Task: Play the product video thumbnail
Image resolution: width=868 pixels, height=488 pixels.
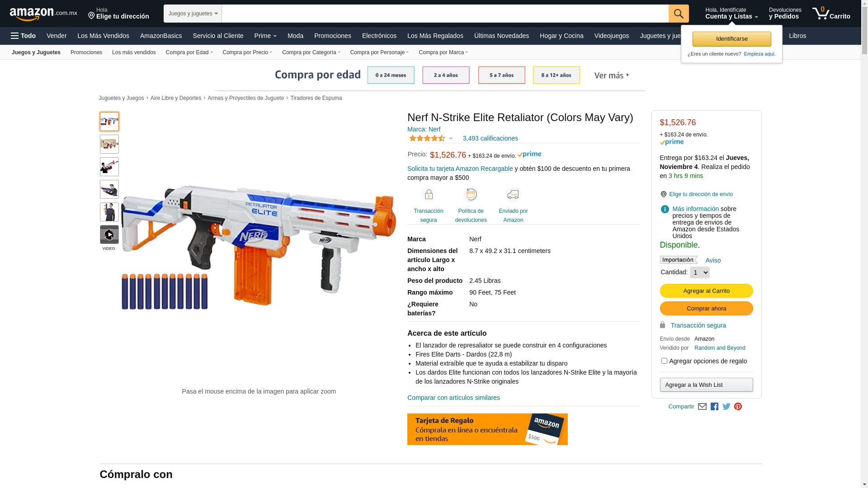Action: tap(109, 235)
